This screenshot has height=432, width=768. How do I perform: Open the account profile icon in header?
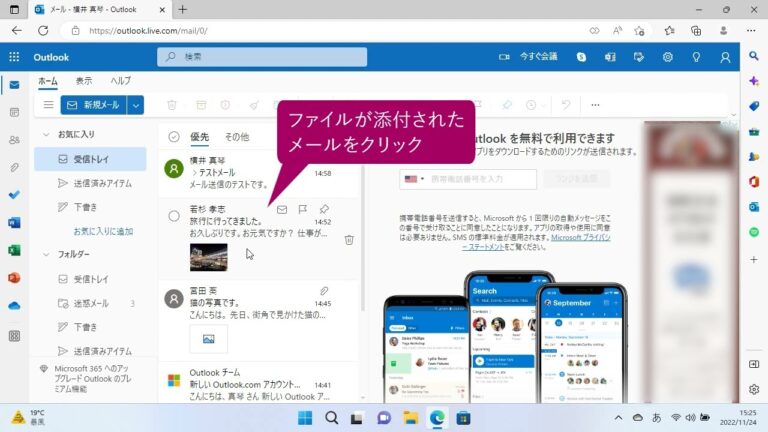(x=725, y=57)
